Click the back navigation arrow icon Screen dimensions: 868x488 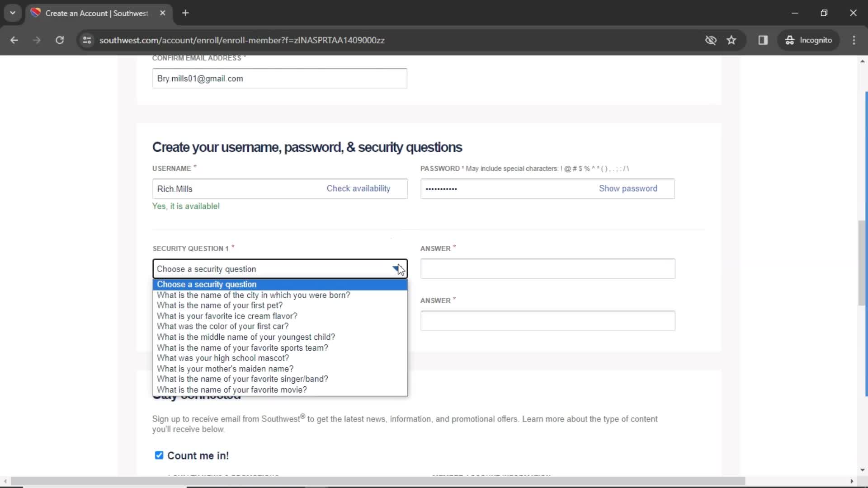click(x=14, y=40)
